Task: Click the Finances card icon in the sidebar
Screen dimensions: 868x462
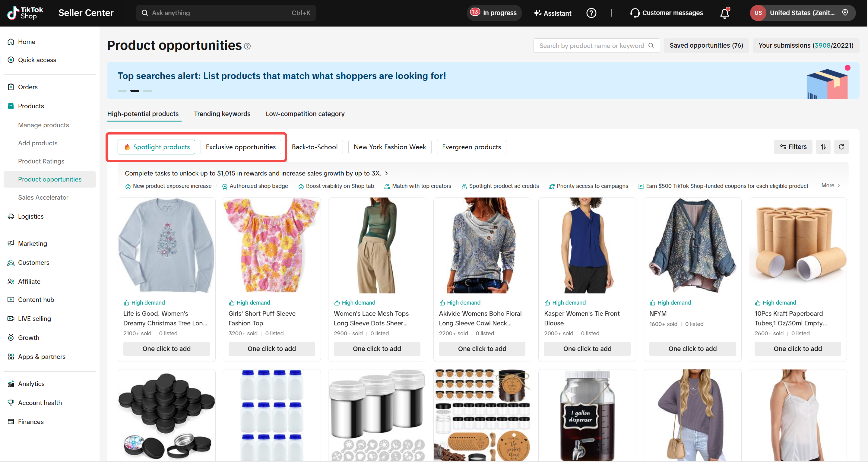Action: tap(11, 422)
